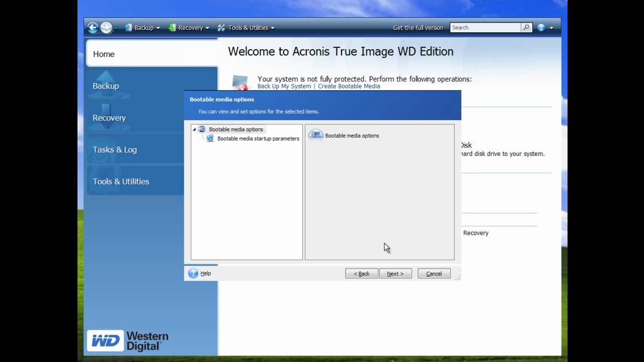Image resolution: width=644 pixels, height=362 pixels.
Task: Open the Backup toolbar menu
Action: pos(142,28)
